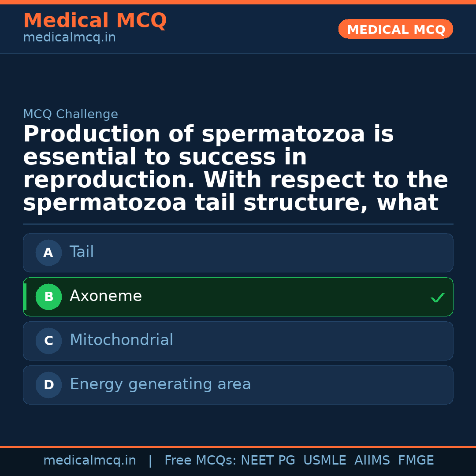Click the letter C option circle
Image resolution: width=476 pixels, height=476 pixels.
pos(48,341)
